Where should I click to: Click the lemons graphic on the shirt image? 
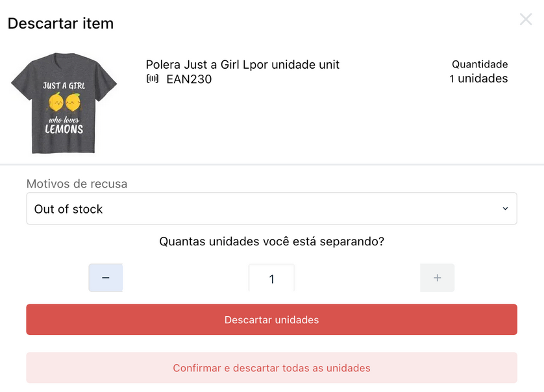[x=64, y=103]
